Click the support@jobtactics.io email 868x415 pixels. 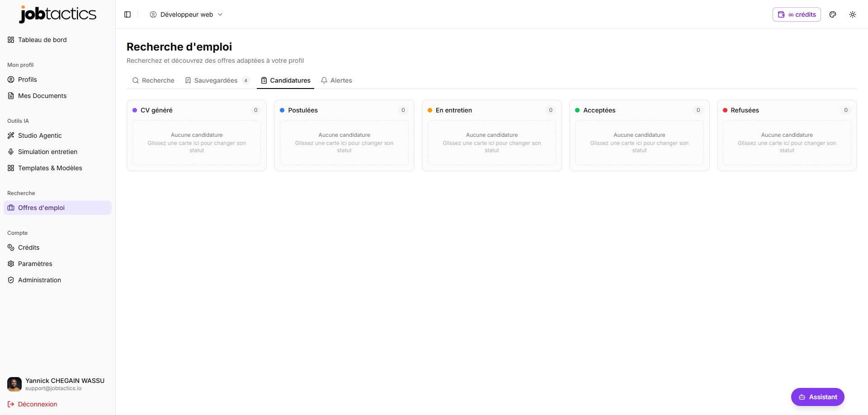[x=53, y=388]
